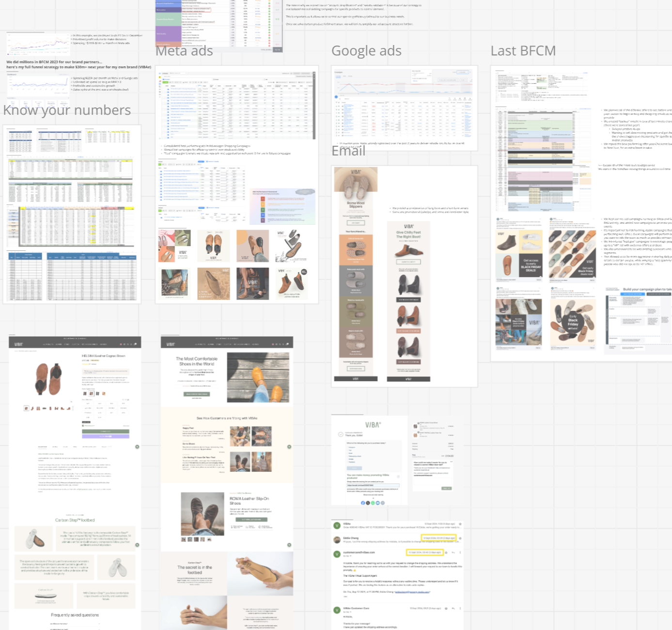Image resolution: width=672 pixels, height=630 pixels.
Task: Click the Facebook share icon
Action: click(x=363, y=503)
